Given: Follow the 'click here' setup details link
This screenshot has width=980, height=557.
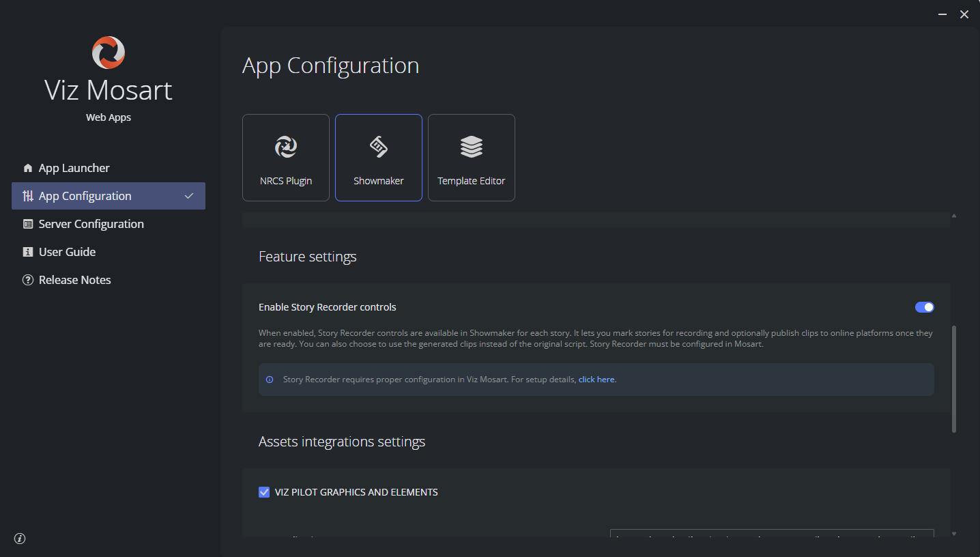Looking at the screenshot, I should [596, 380].
